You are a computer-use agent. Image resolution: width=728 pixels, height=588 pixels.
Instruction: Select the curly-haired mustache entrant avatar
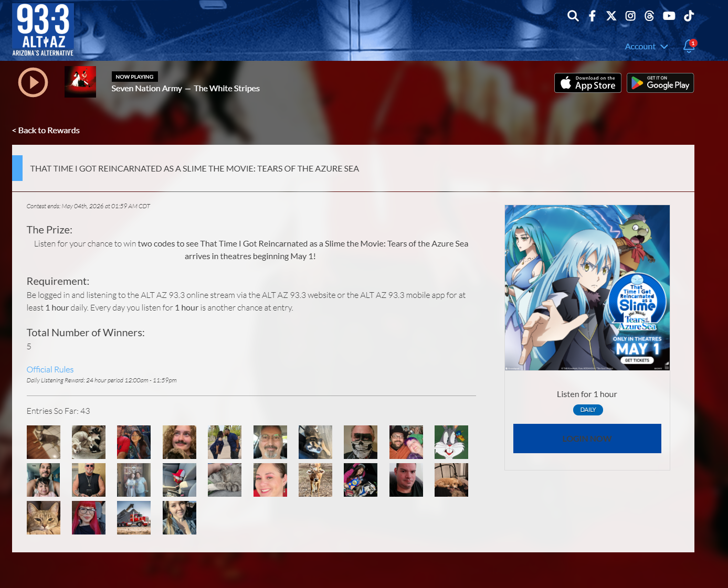pyautogui.click(x=180, y=442)
